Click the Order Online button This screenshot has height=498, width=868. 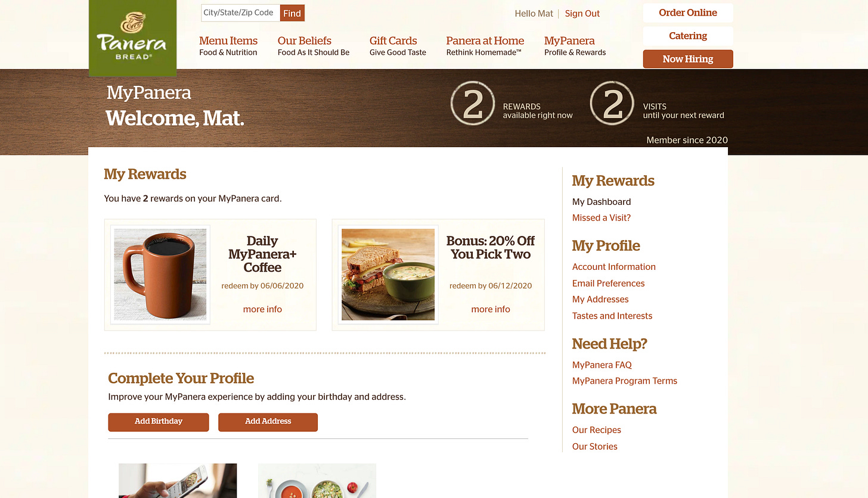(688, 13)
